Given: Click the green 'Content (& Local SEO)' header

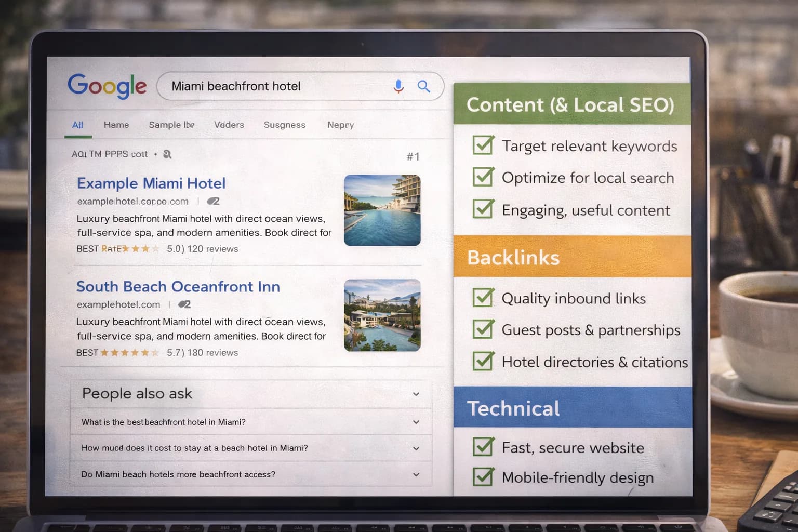Looking at the screenshot, I should (572, 104).
